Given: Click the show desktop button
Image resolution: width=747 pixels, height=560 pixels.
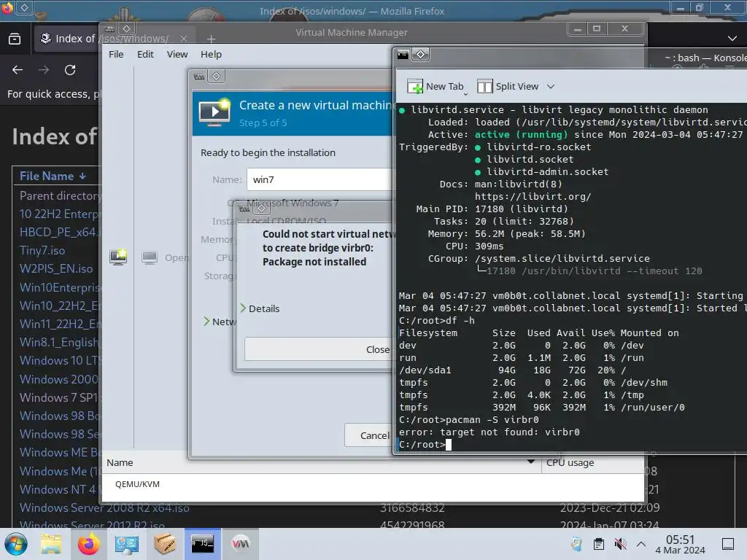Looking at the screenshot, I should click(x=728, y=544).
